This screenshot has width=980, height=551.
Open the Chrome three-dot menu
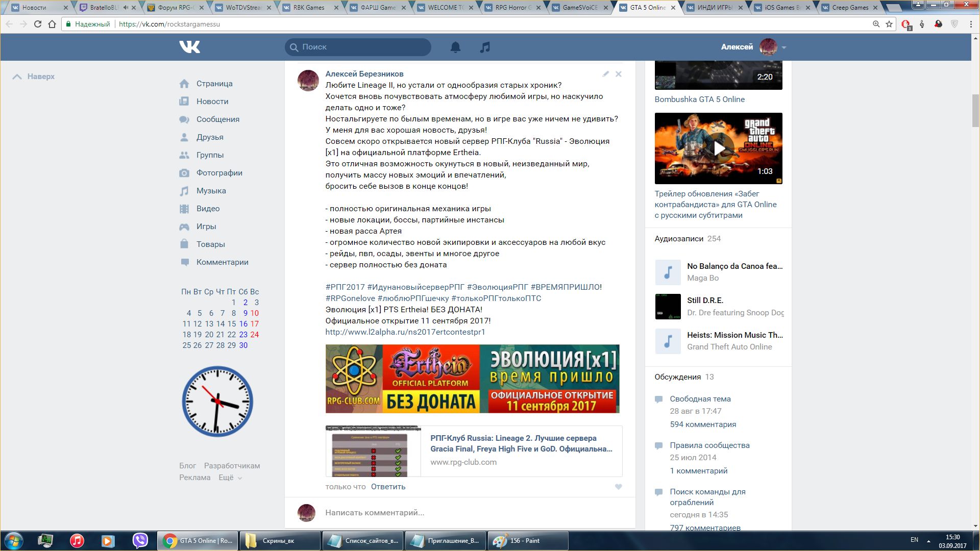(971, 24)
